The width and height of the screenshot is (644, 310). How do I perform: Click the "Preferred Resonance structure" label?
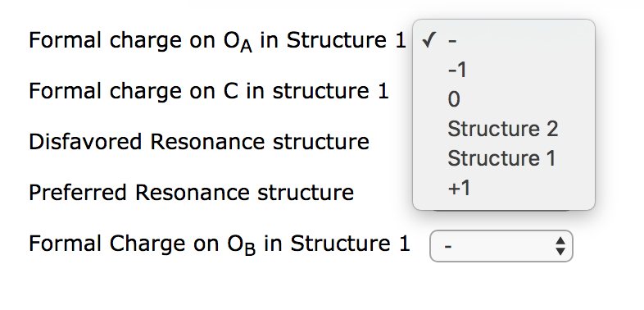pyautogui.click(x=191, y=193)
